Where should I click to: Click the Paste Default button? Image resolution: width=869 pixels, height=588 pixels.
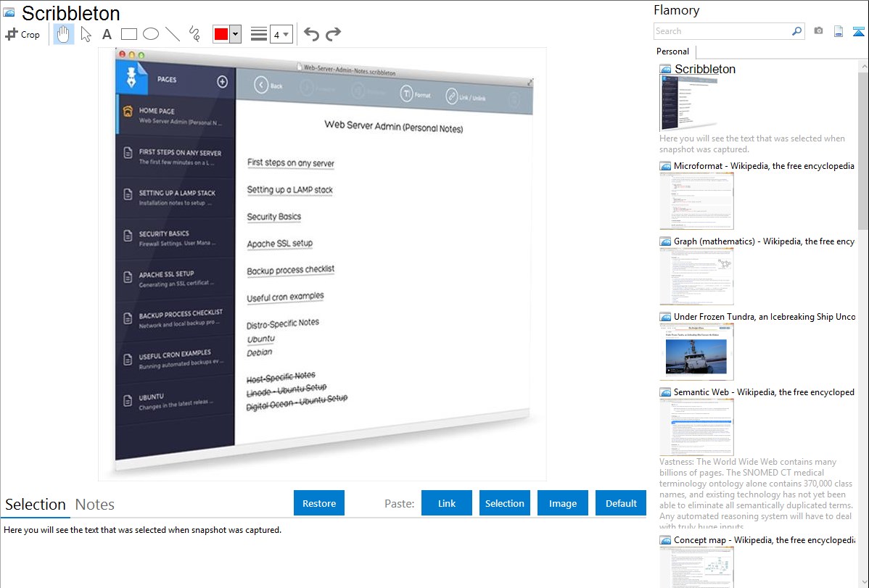tap(621, 502)
